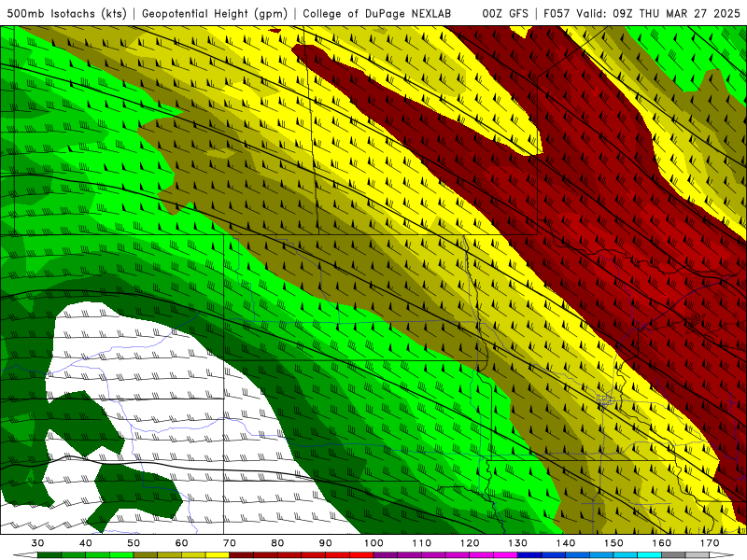Click 'College of DuPage NEXLAB' label

377,13
